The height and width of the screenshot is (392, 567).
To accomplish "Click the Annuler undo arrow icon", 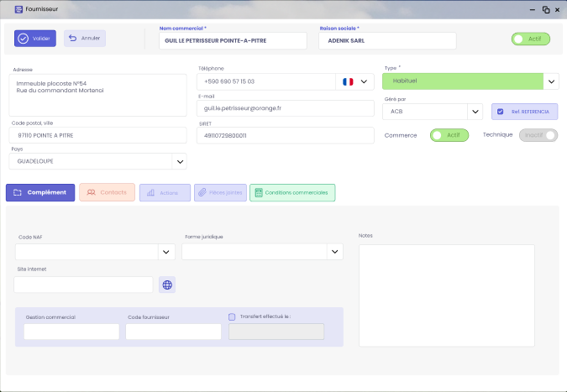I will coord(72,39).
